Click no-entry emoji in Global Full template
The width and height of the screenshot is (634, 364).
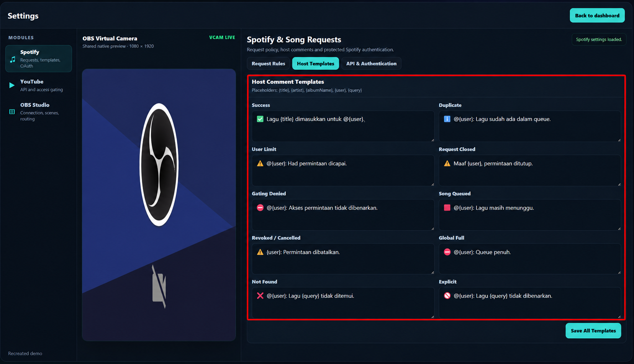pos(447,252)
